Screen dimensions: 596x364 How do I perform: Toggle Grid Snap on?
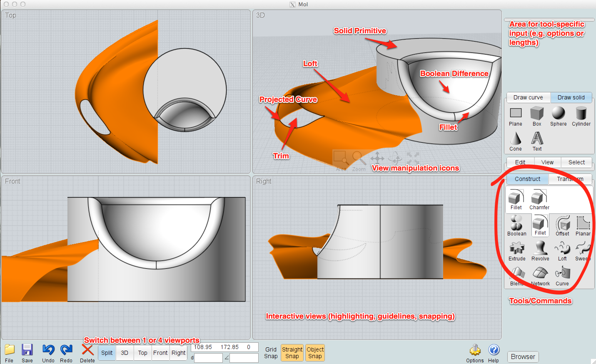270,352
